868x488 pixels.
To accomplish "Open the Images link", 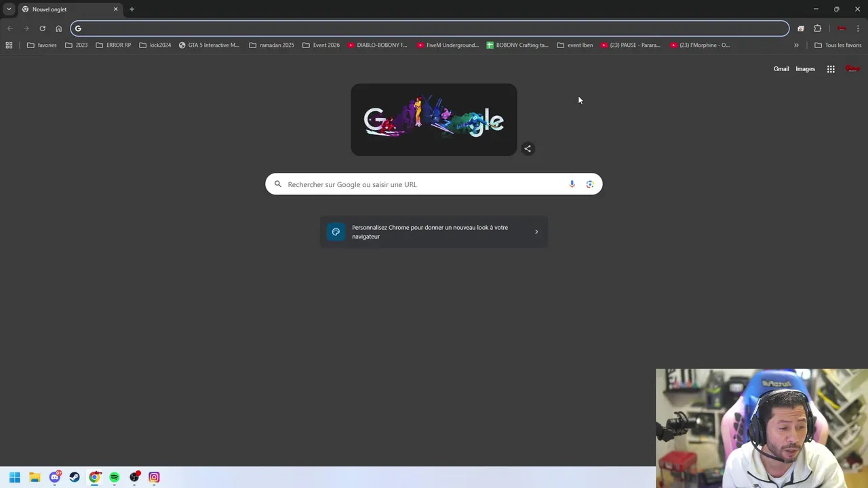I will click(805, 69).
